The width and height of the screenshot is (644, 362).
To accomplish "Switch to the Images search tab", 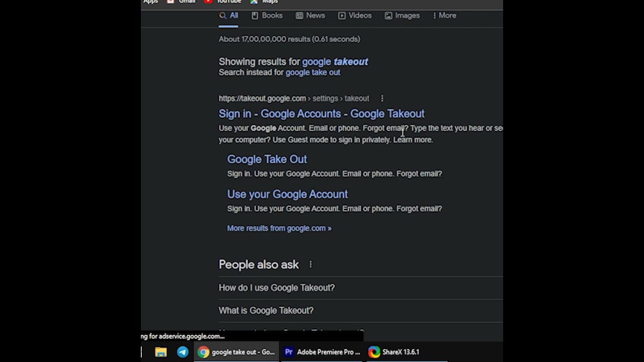I will (x=402, y=16).
